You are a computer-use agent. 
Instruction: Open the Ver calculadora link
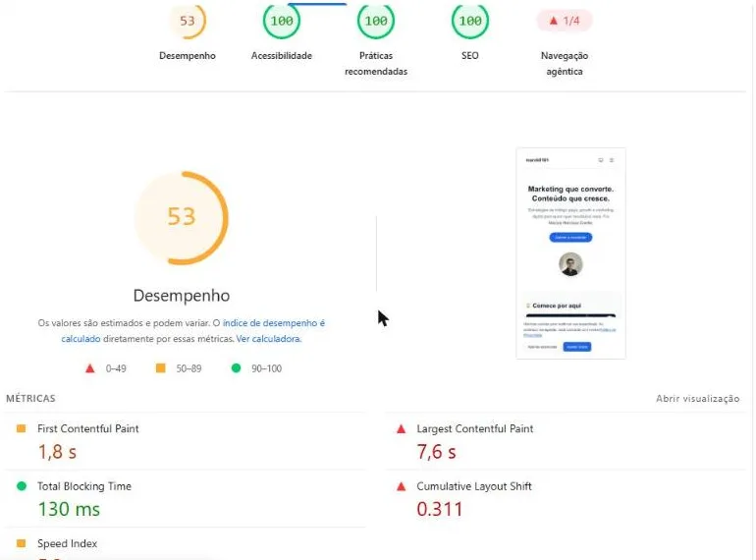point(269,339)
